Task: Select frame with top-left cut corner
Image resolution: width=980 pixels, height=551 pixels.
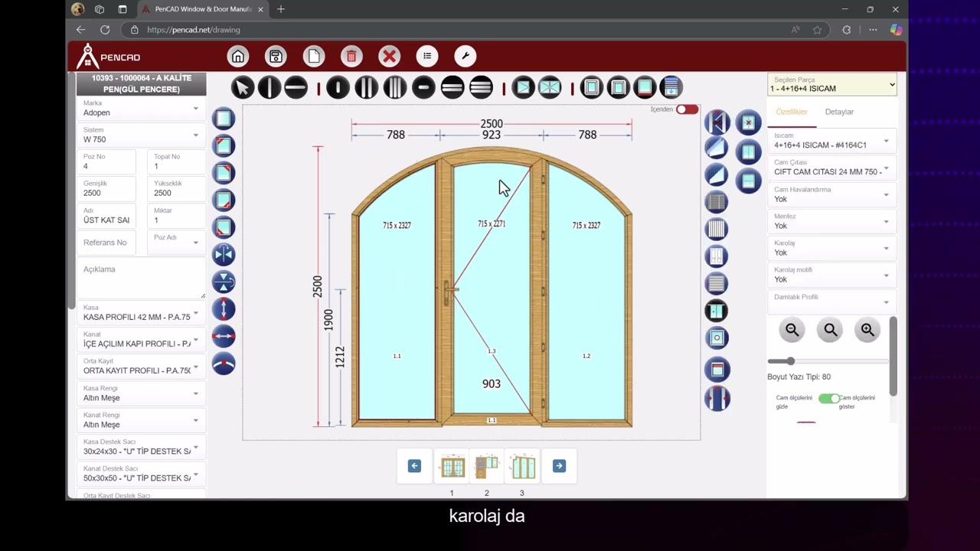Action: pos(224,145)
